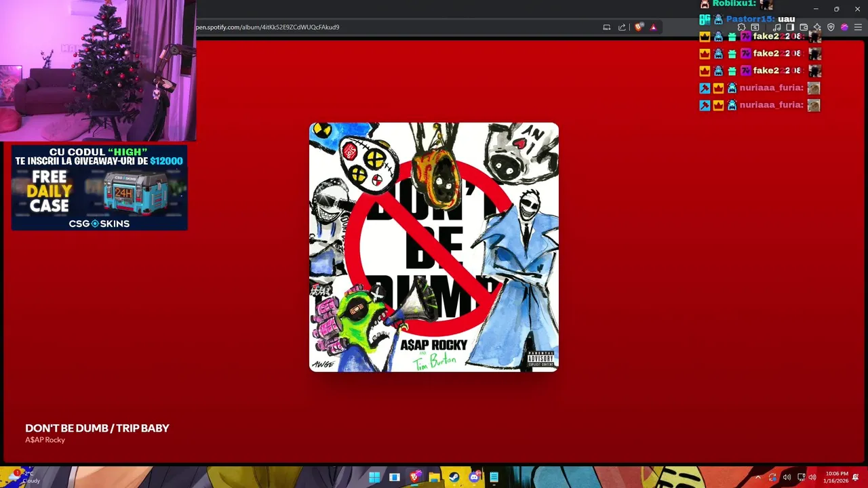Click the CSGO Skins free daily case banner
The height and width of the screenshot is (488, 868).
(x=99, y=188)
